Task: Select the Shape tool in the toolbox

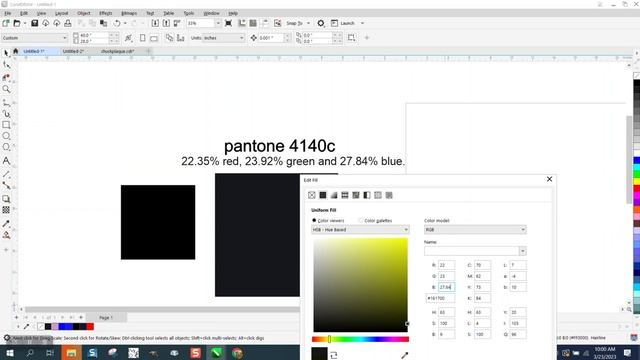Action: tap(6, 65)
